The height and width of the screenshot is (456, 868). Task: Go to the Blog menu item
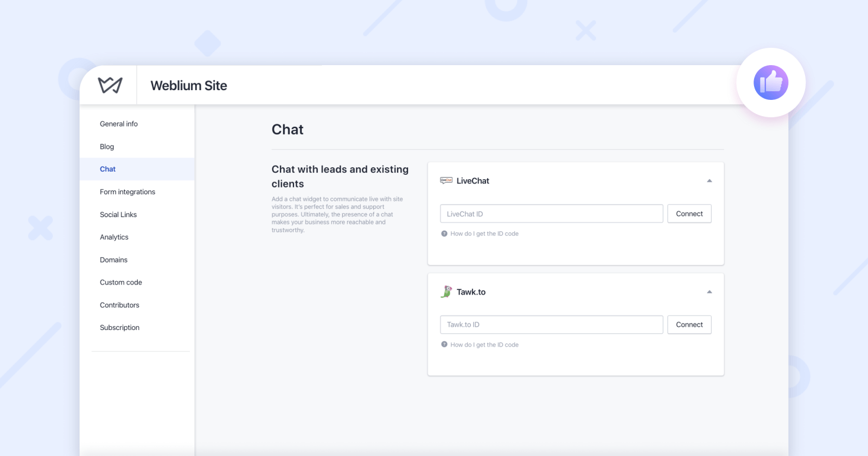click(107, 147)
